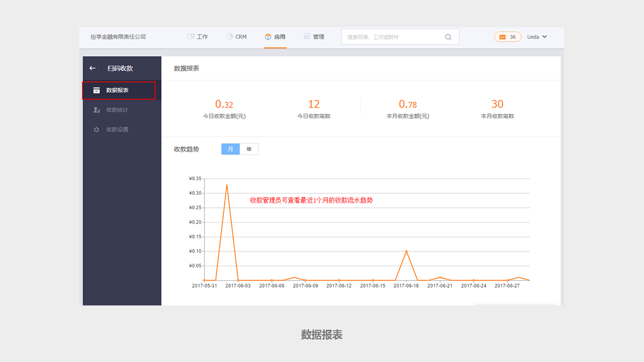The width and height of the screenshot is (644, 362).
Task: Switch trend view to 年
Action: click(249, 149)
